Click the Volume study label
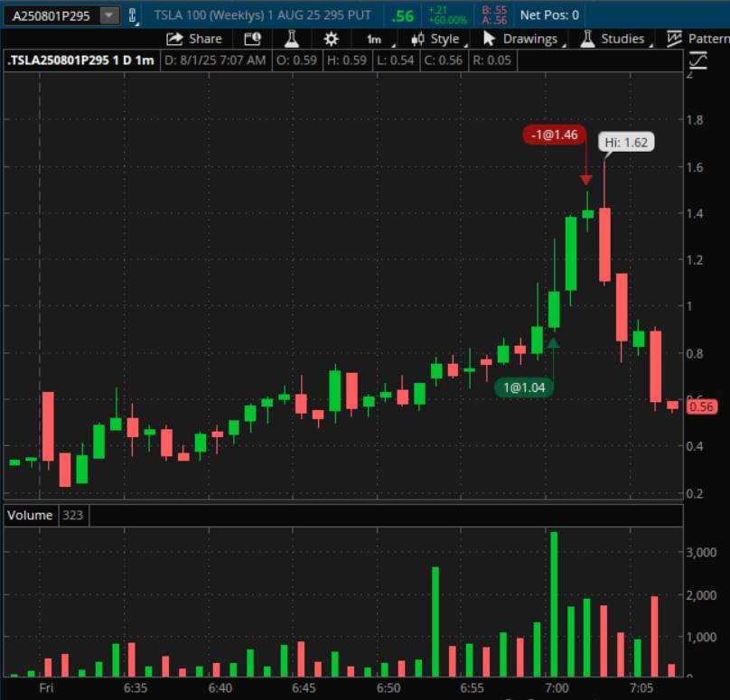Screen dimensions: 730x700 [x=30, y=515]
